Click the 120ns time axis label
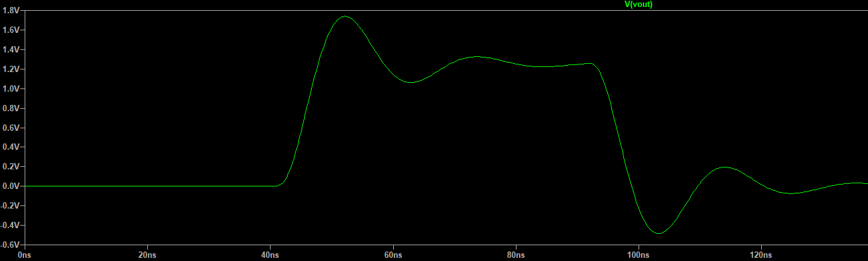The width and height of the screenshot is (868, 261). (x=761, y=255)
